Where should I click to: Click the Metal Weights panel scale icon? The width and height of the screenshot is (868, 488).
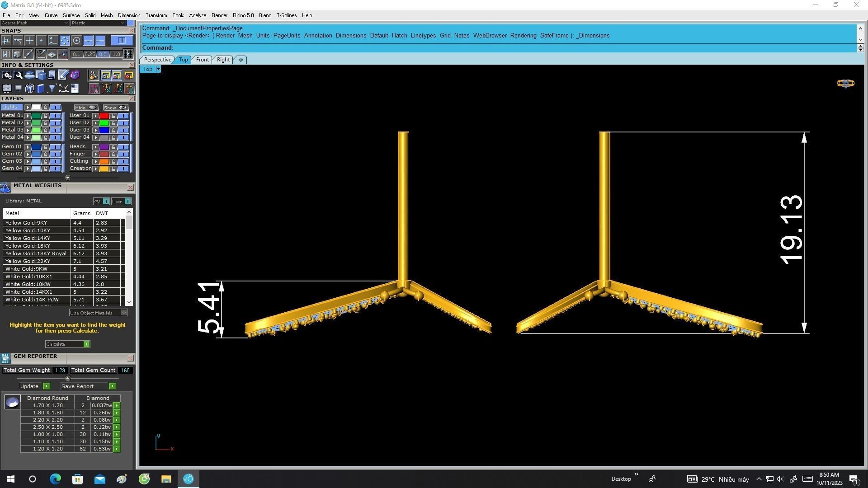pyautogui.click(x=5, y=188)
